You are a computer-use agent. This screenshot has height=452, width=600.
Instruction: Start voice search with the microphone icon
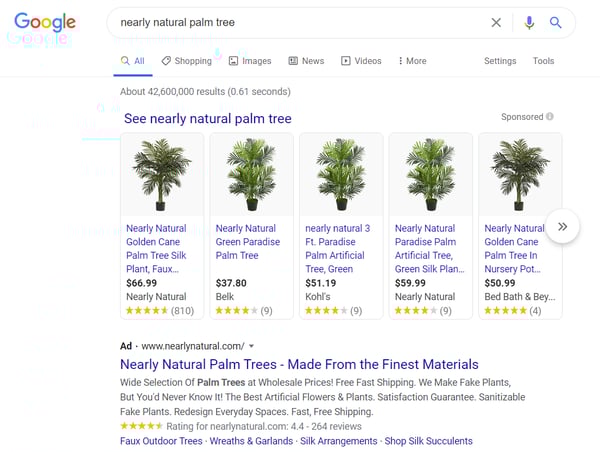point(529,23)
